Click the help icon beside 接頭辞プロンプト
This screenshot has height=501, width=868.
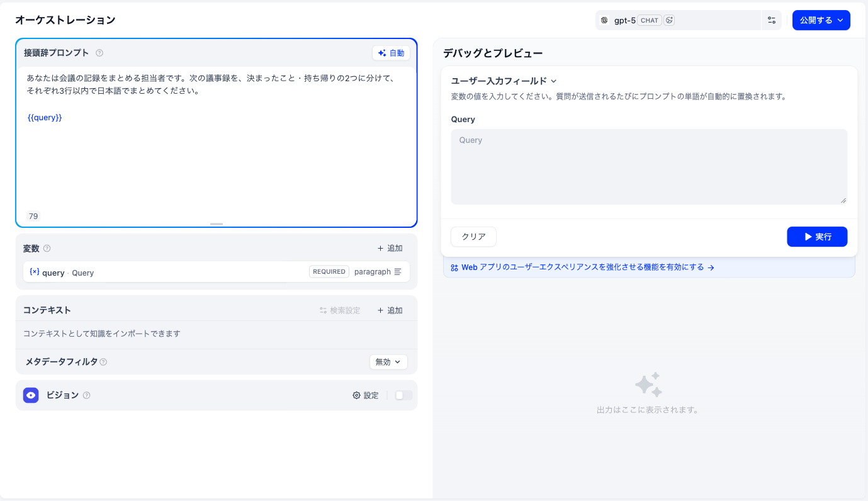[99, 53]
